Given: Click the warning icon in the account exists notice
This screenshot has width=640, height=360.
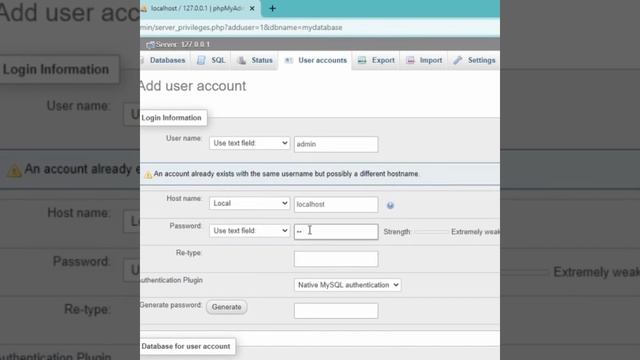Looking at the screenshot, I should click(148, 175).
